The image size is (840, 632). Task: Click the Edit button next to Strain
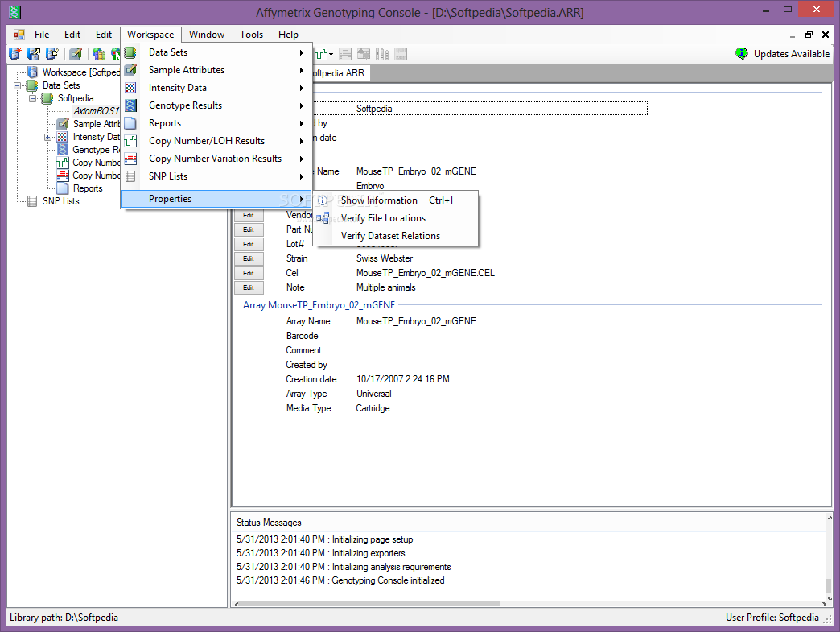tap(249, 258)
